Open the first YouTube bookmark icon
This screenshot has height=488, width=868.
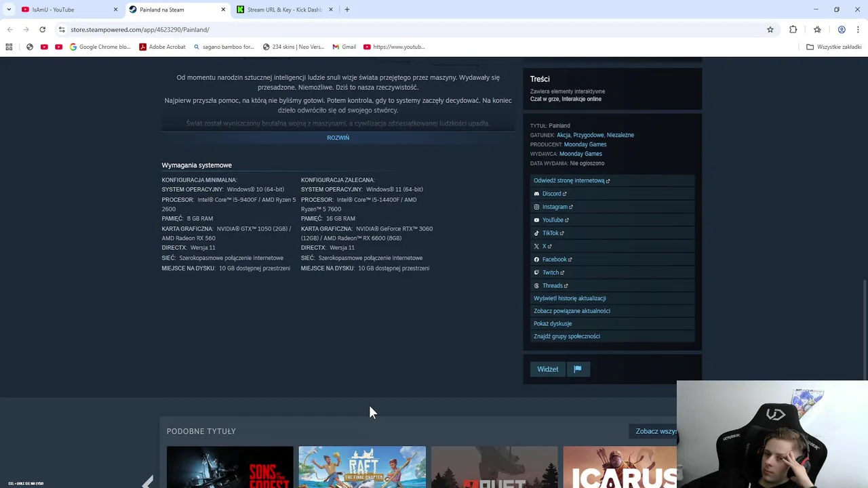44,47
